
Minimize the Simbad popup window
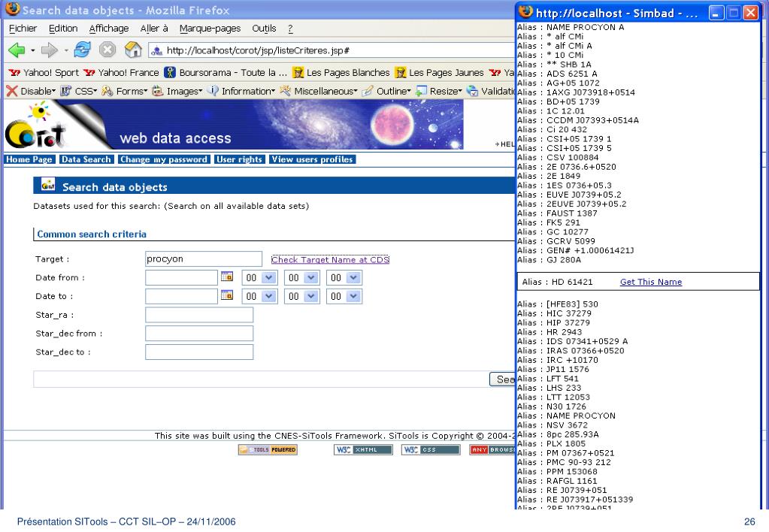point(716,13)
